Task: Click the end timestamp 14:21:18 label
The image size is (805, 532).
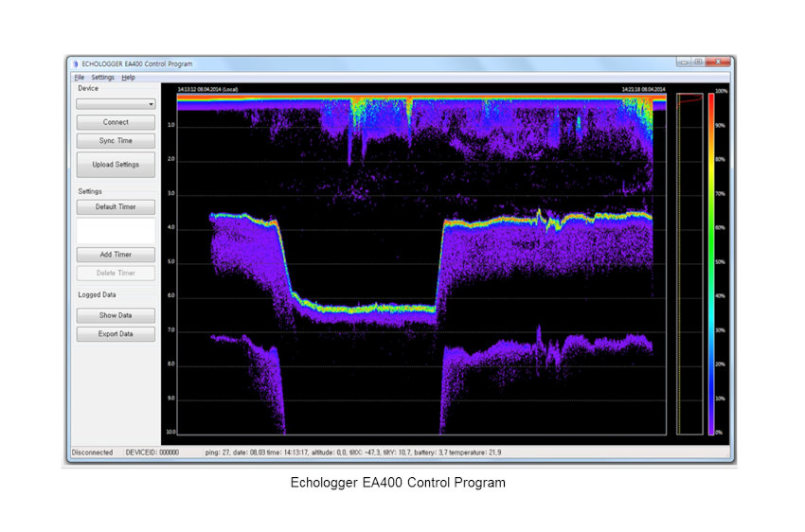Action: [643, 89]
